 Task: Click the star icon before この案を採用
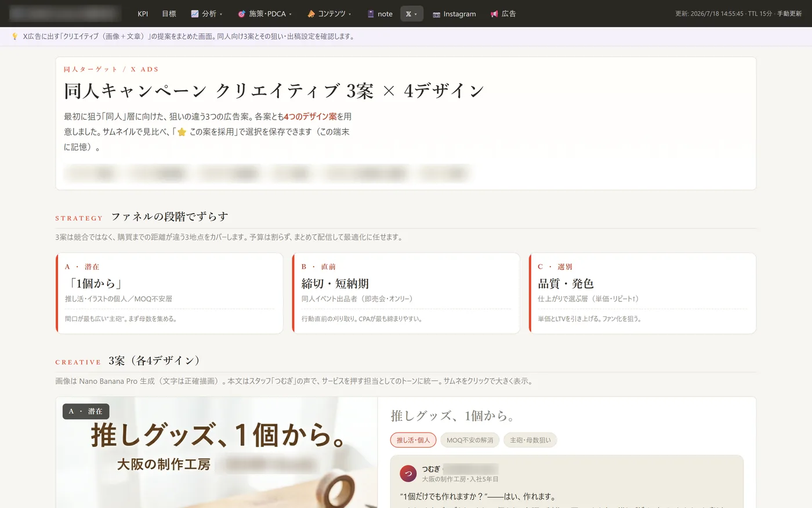coord(182,132)
